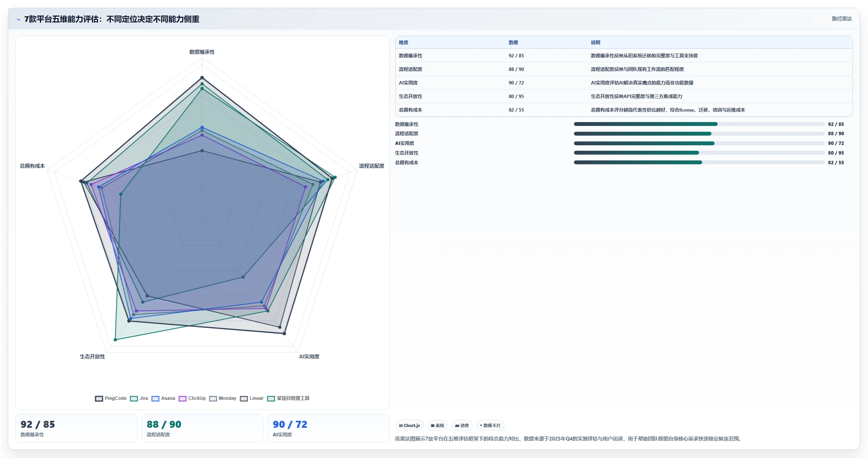
Task: Click the 生态开放性 progress bar
Action: (699, 153)
